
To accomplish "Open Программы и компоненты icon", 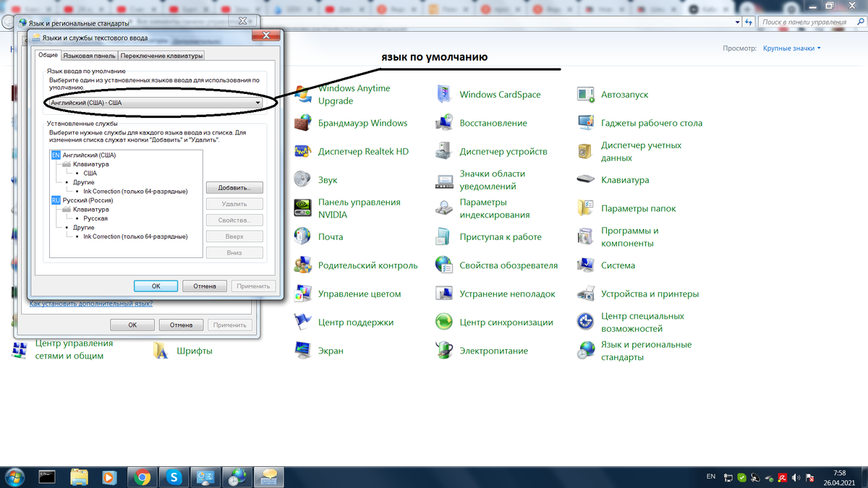I will click(586, 237).
